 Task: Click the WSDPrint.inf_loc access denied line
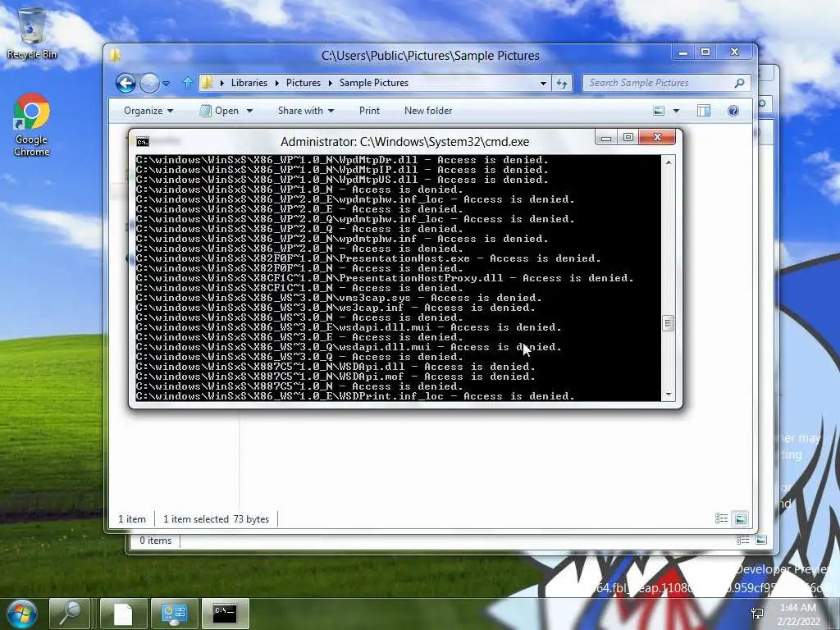tap(355, 396)
